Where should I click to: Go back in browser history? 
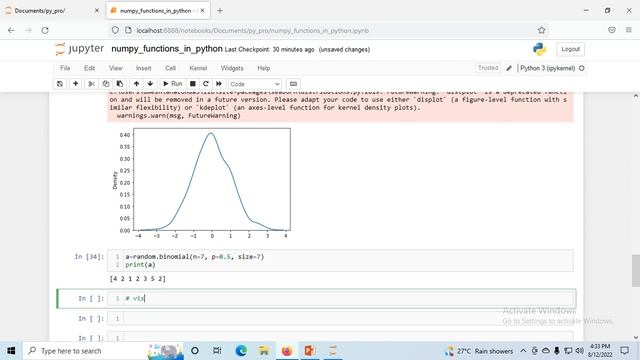pos(11,30)
